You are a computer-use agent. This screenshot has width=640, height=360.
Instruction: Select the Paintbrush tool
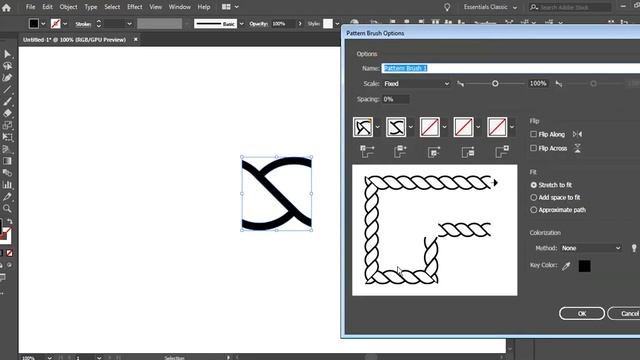(7, 101)
